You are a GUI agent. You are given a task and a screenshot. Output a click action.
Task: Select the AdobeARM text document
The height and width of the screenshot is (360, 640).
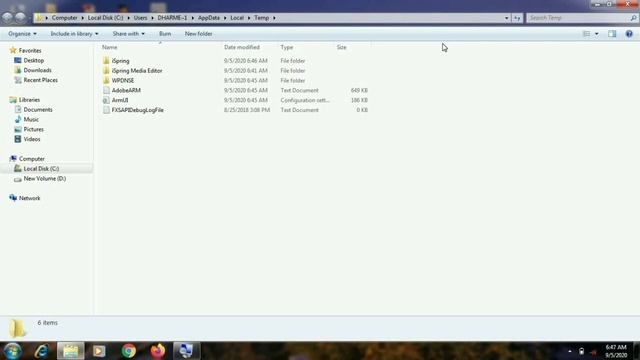pyautogui.click(x=126, y=90)
